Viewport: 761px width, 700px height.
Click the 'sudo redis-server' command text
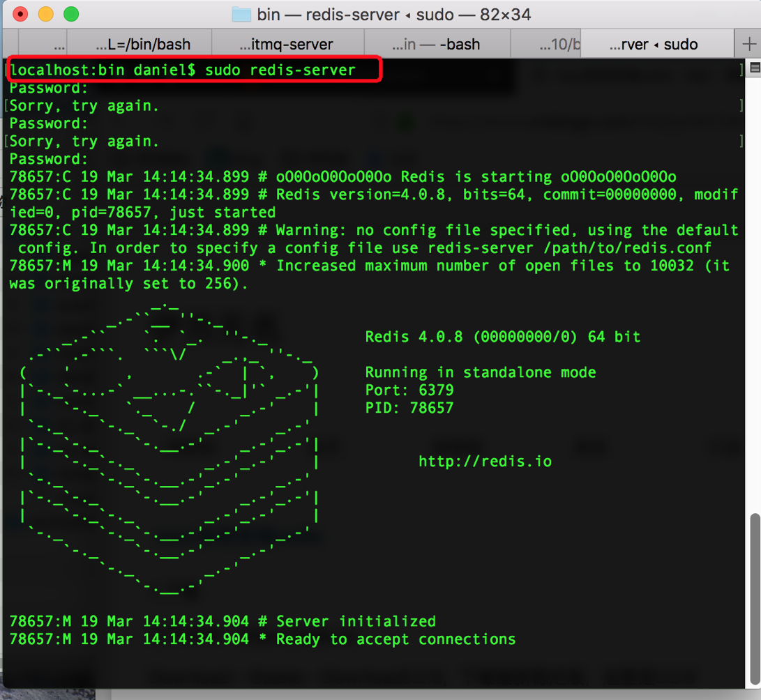click(280, 70)
